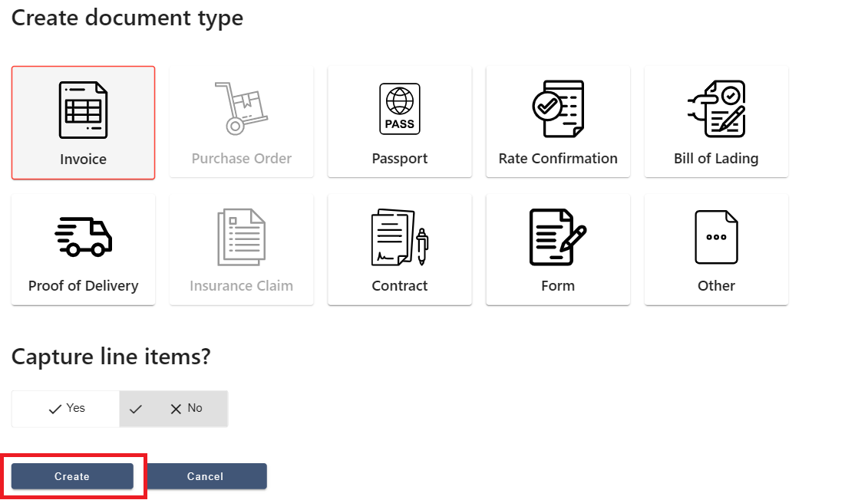Image resolution: width=868 pixels, height=500 pixels.
Task: Enable Yes for capturing line items
Action: (x=65, y=409)
